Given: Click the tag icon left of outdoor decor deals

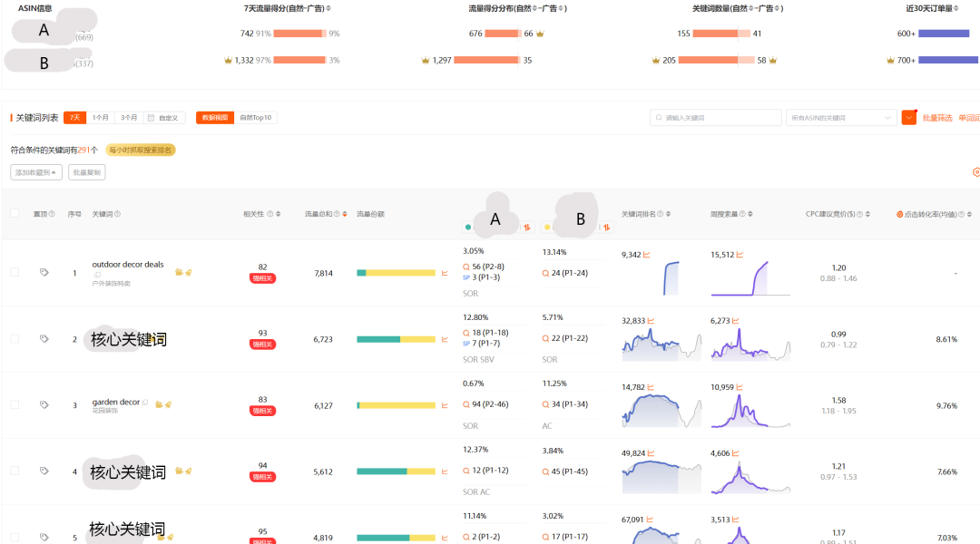Looking at the screenshot, I should click(x=44, y=272).
